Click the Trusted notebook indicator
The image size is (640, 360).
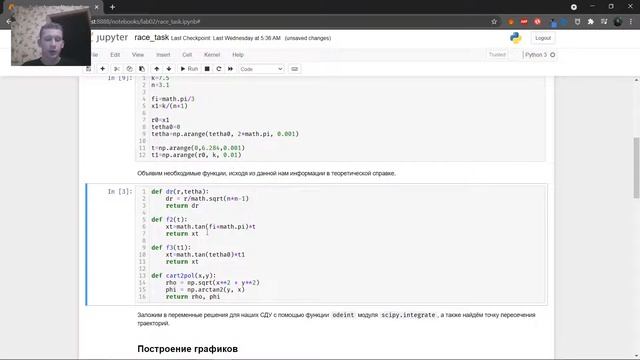[x=497, y=55]
